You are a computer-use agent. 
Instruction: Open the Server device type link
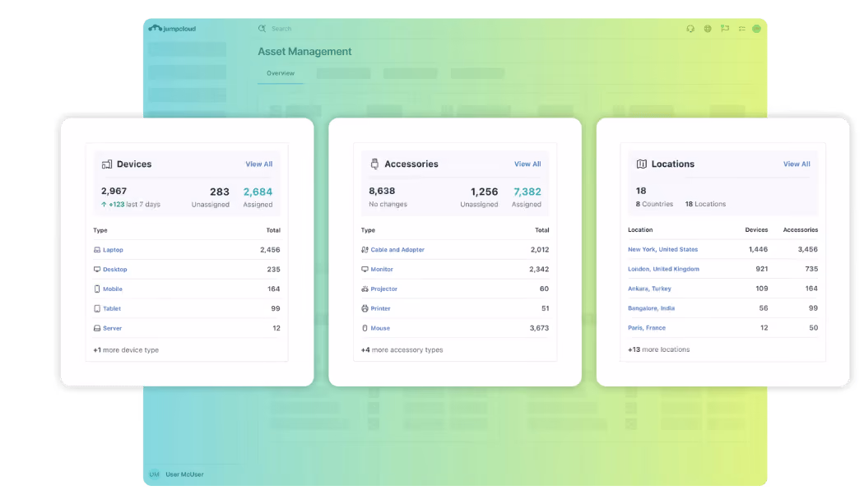tap(113, 328)
